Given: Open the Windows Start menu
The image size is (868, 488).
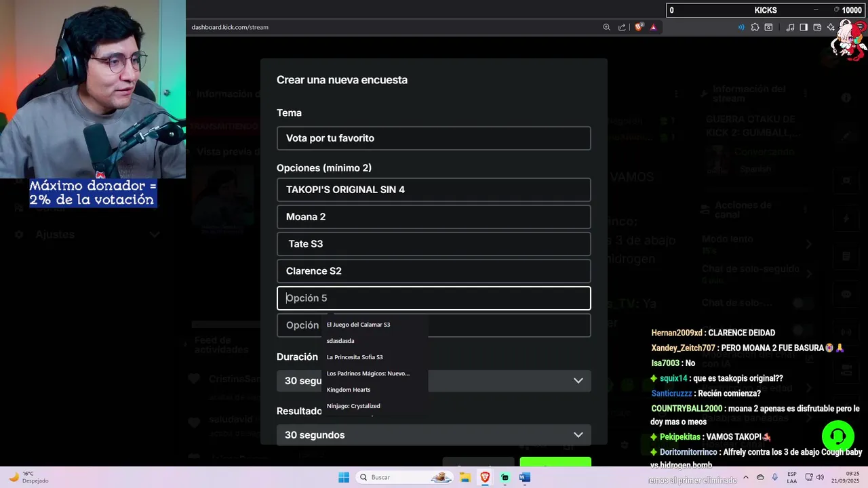Looking at the screenshot, I should (344, 477).
